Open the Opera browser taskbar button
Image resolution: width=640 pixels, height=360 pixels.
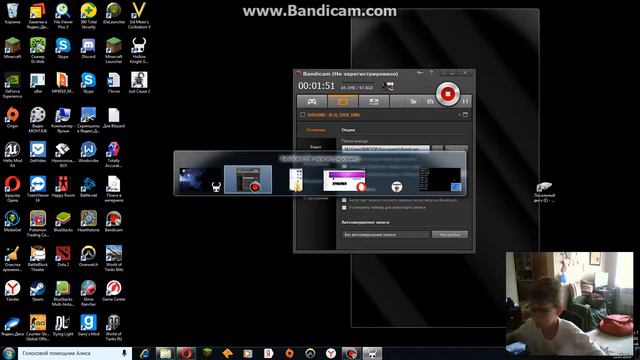tap(186, 353)
